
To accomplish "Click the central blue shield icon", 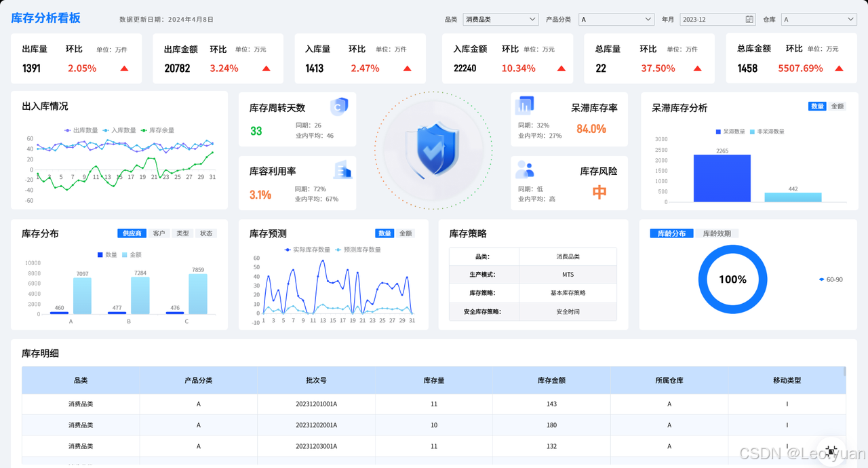I will (433, 150).
